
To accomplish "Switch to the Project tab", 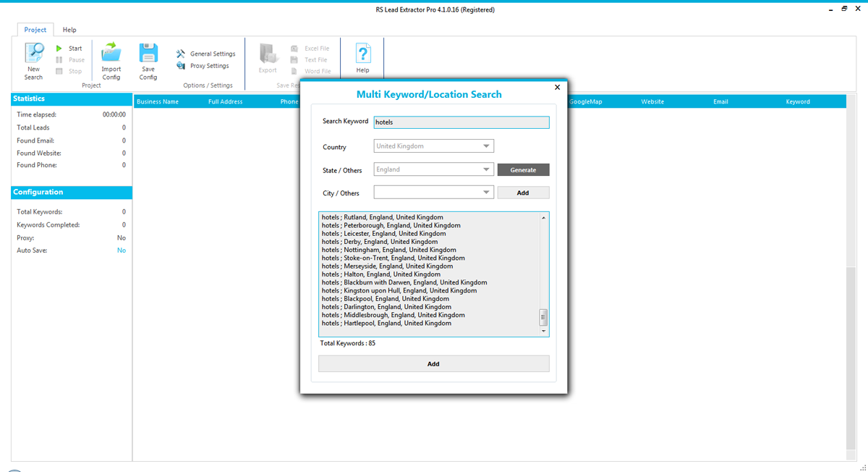I will click(x=35, y=30).
